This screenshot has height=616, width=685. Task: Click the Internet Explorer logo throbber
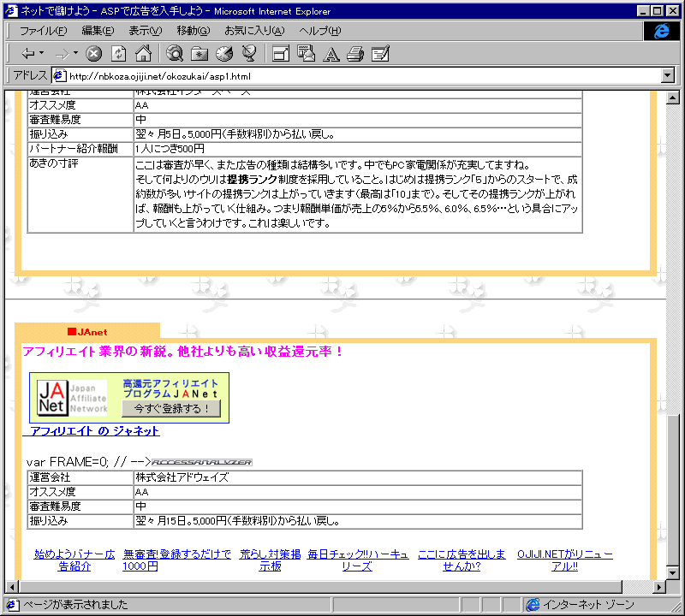(661, 31)
